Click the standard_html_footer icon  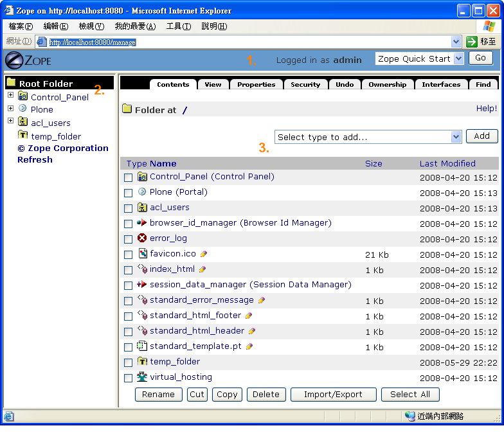coord(143,315)
